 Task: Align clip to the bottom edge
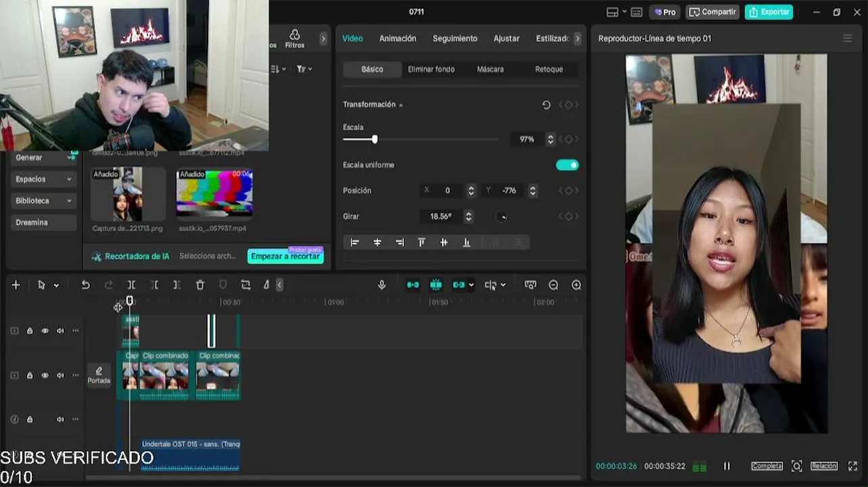(466, 242)
